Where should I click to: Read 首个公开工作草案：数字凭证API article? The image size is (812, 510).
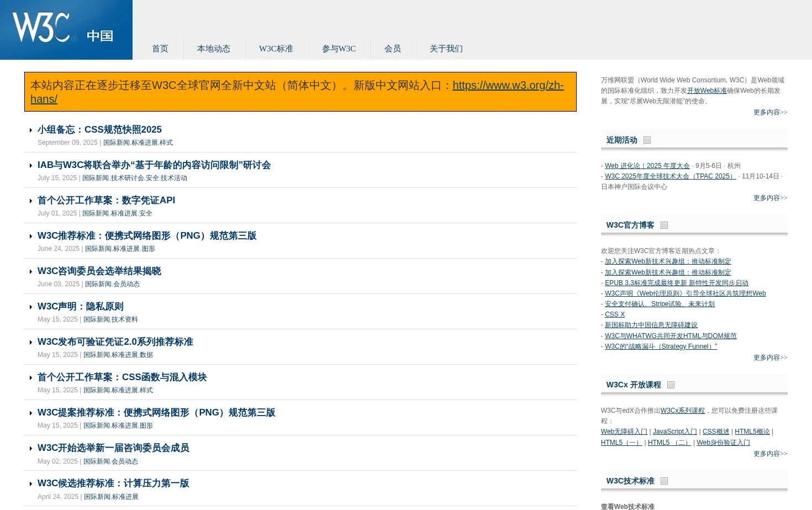[x=106, y=201]
